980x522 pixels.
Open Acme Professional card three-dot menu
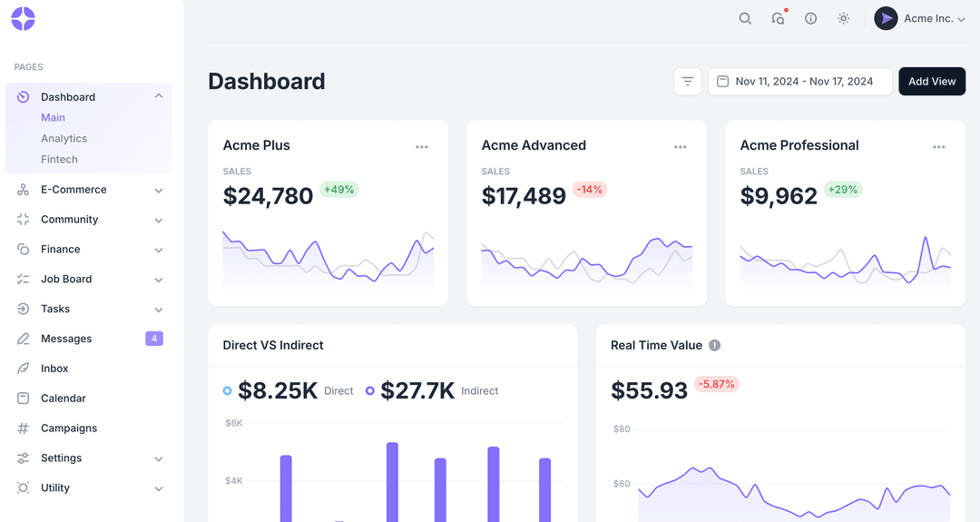939,147
